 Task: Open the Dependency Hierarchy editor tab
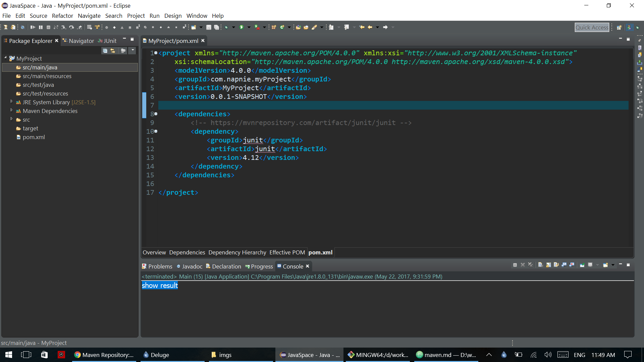(237, 252)
